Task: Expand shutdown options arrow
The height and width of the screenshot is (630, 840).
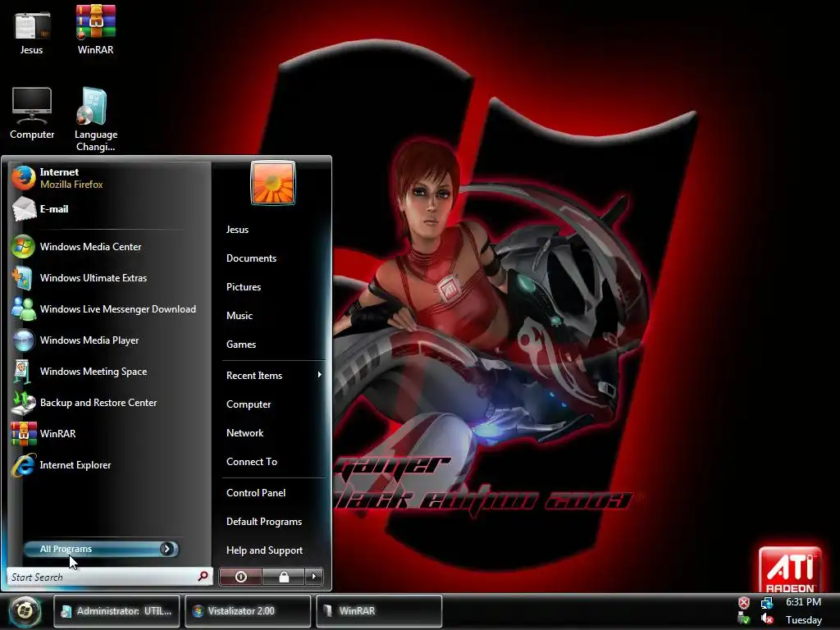Action: [314, 577]
